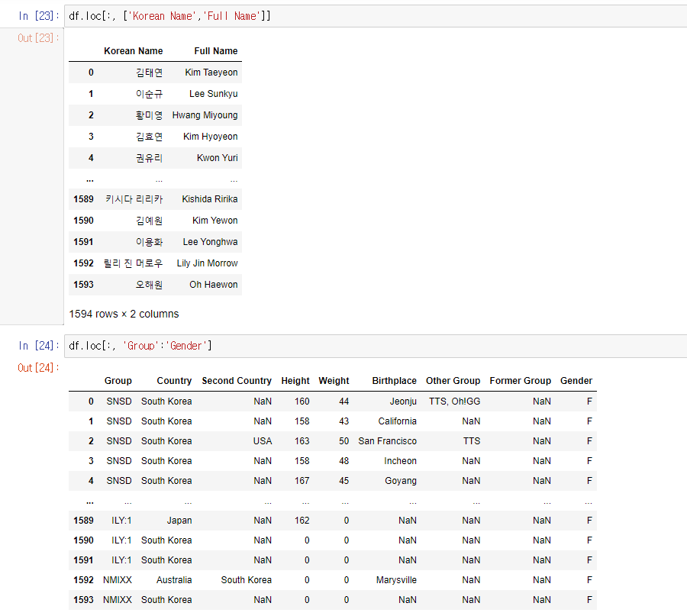Image resolution: width=687 pixels, height=616 pixels.
Task: Click Korean name '권유리' cell
Action: [x=149, y=158]
